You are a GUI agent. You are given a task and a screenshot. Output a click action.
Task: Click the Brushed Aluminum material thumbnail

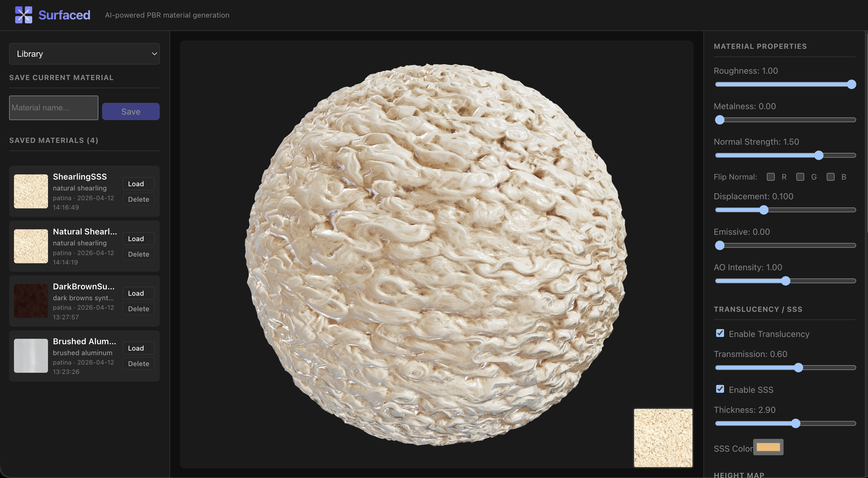(x=31, y=356)
